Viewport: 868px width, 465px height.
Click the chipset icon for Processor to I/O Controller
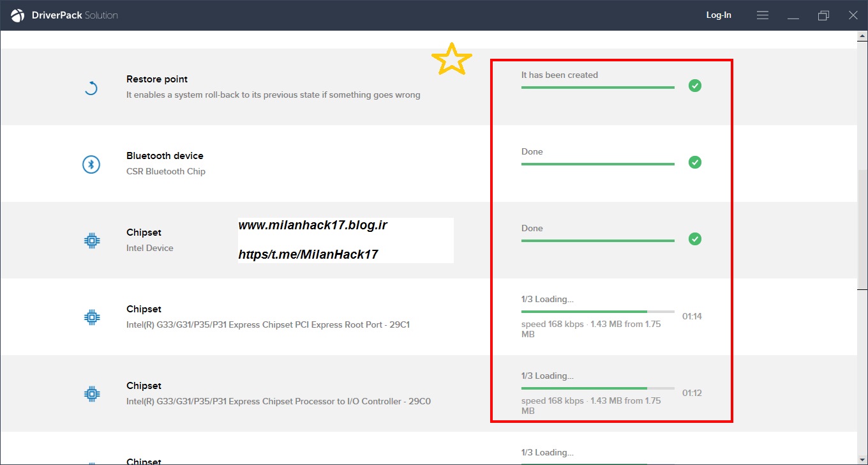point(92,393)
